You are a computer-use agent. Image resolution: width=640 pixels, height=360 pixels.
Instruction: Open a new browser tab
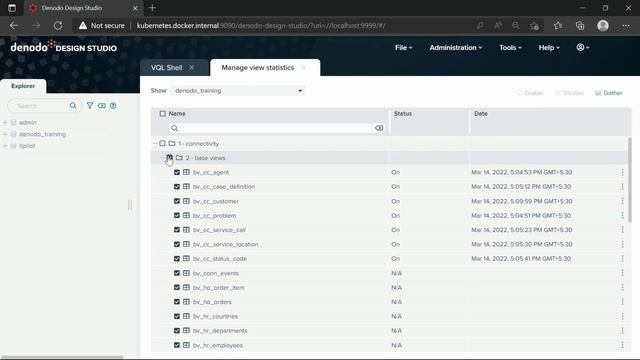pyautogui.click(x=152, y=8)
